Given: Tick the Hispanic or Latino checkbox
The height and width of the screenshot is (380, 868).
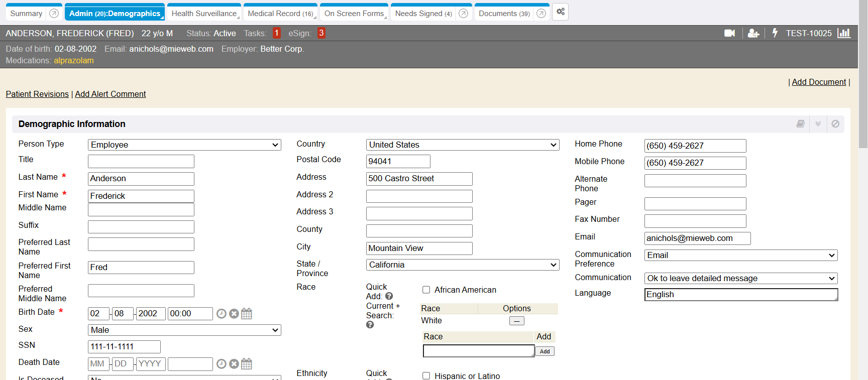Looking at the screenshot, I should (x=426, y=375).
